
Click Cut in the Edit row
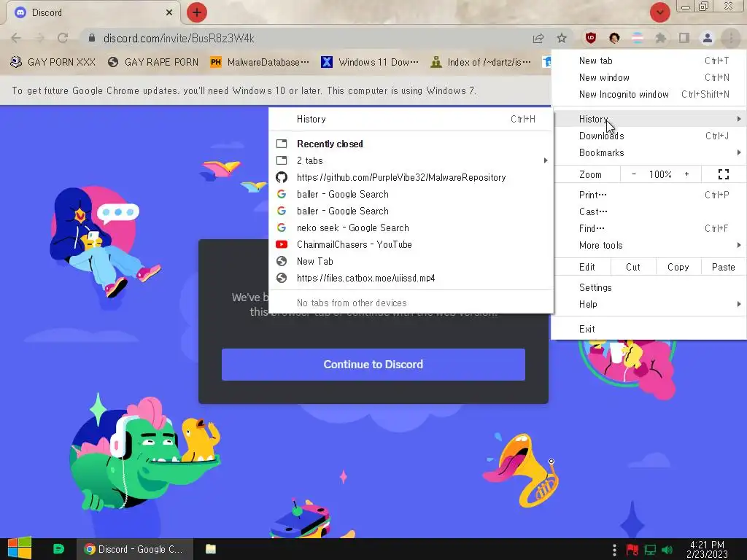pos(633,267)
